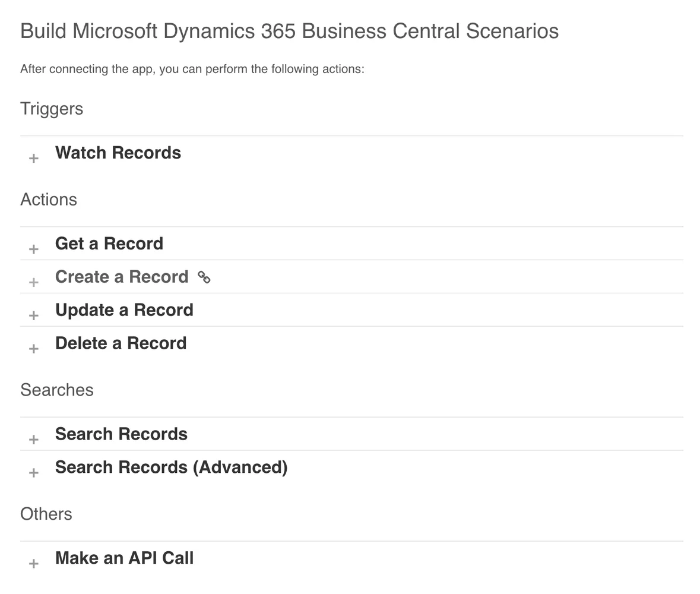700x594 pixels.
Task: Click the link icon beside Create a Record
Action: [204, 277]
